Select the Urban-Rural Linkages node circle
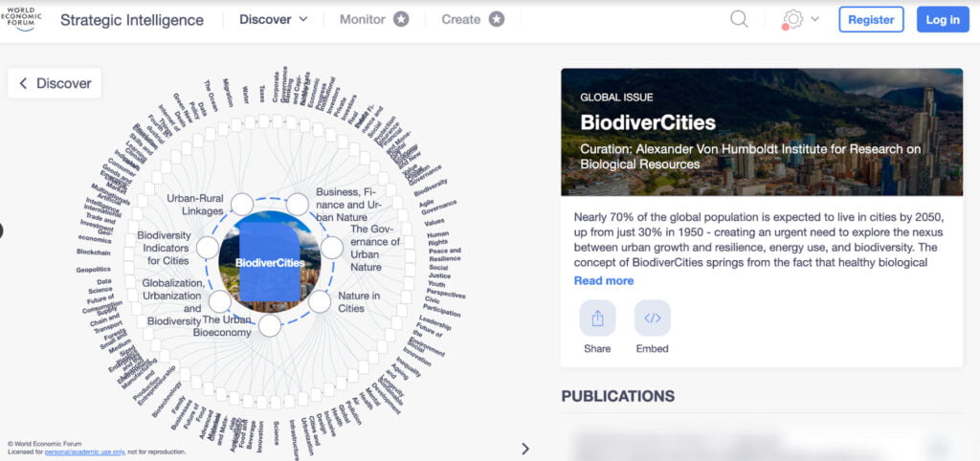This screenshot has height=461, width=980. (x=242, y=204)
